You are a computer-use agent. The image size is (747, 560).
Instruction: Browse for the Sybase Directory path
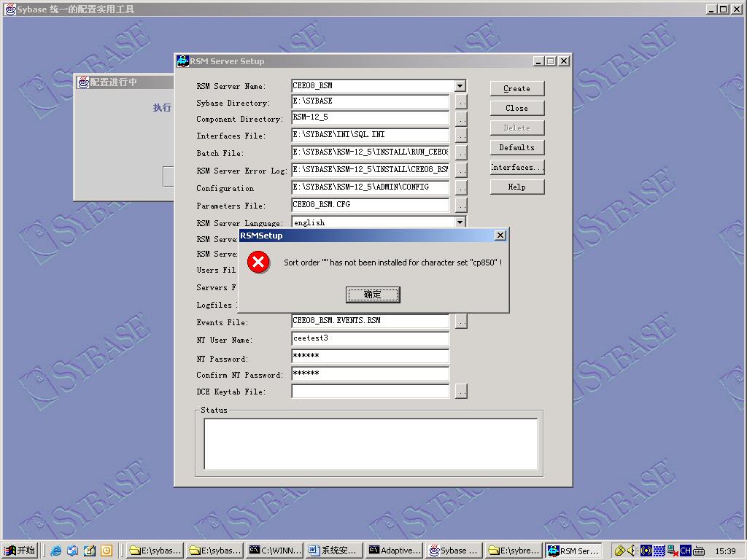pos(461,102)
